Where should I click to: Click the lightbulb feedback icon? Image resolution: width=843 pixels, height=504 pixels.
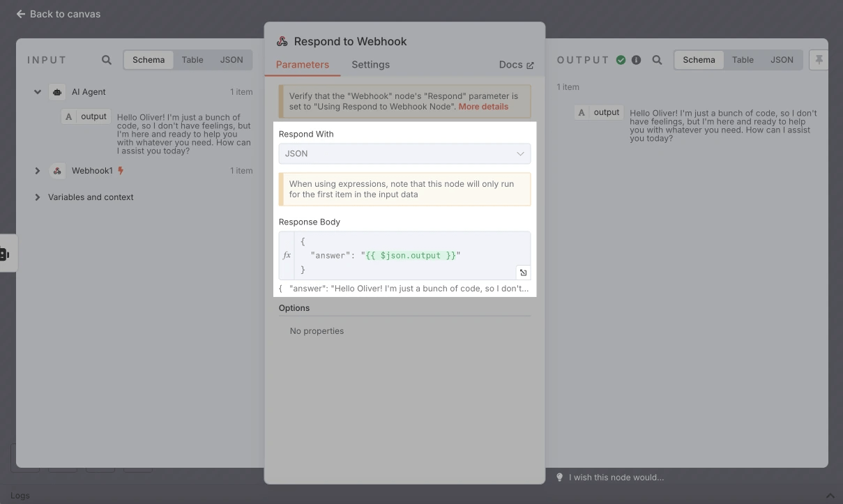(x=559, y=478)
